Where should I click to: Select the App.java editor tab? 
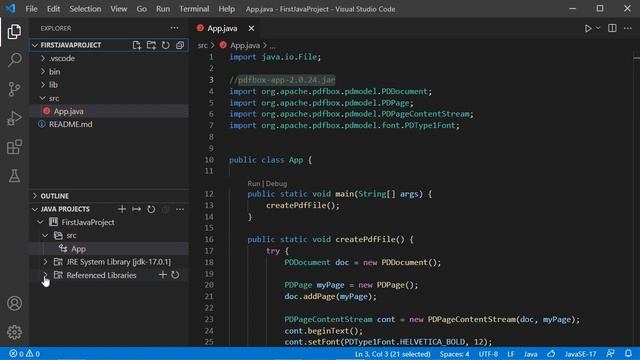(222, 28)
